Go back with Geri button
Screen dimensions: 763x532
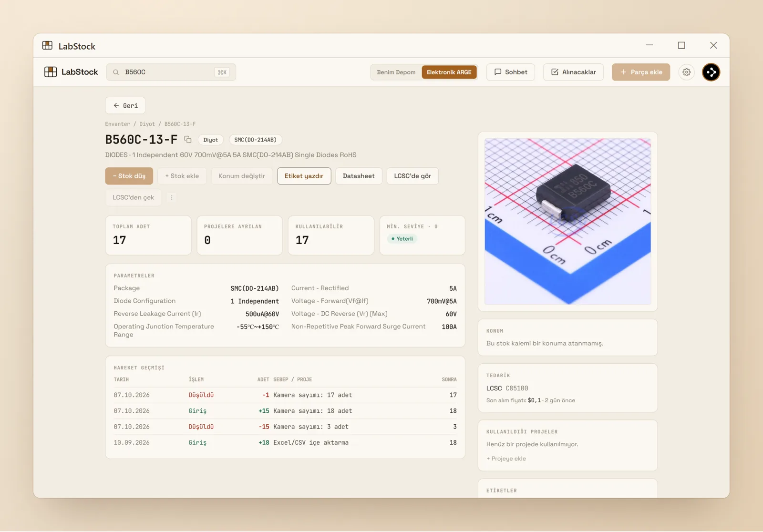point(125,105)
